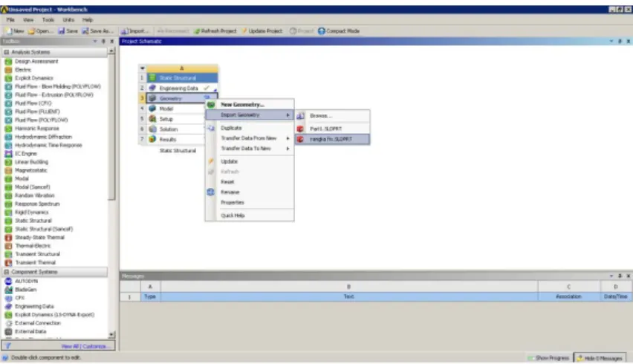Open the Units menu

68,20
